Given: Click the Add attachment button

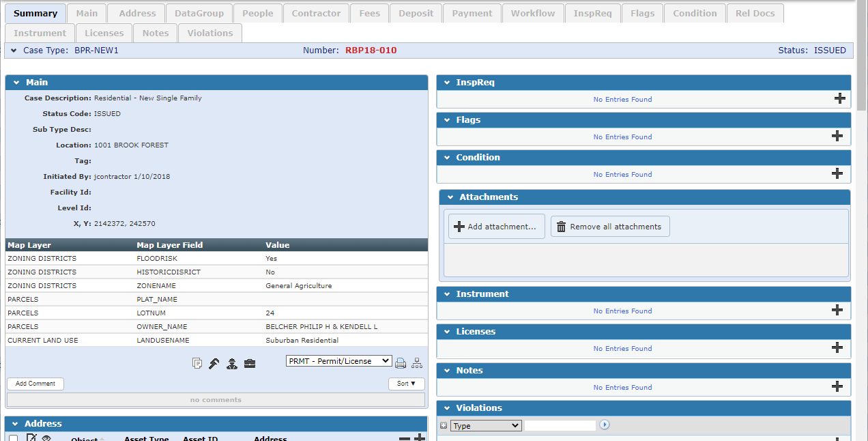Looking at the screenshot, I should (496, 227).
